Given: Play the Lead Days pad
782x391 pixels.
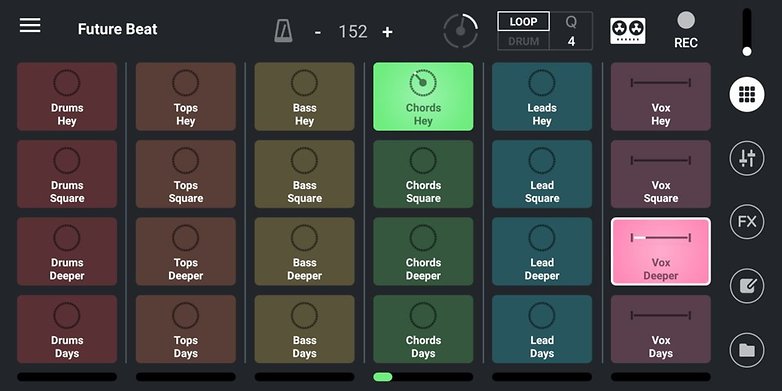Looking at the screenshot, I should (542, 329).
